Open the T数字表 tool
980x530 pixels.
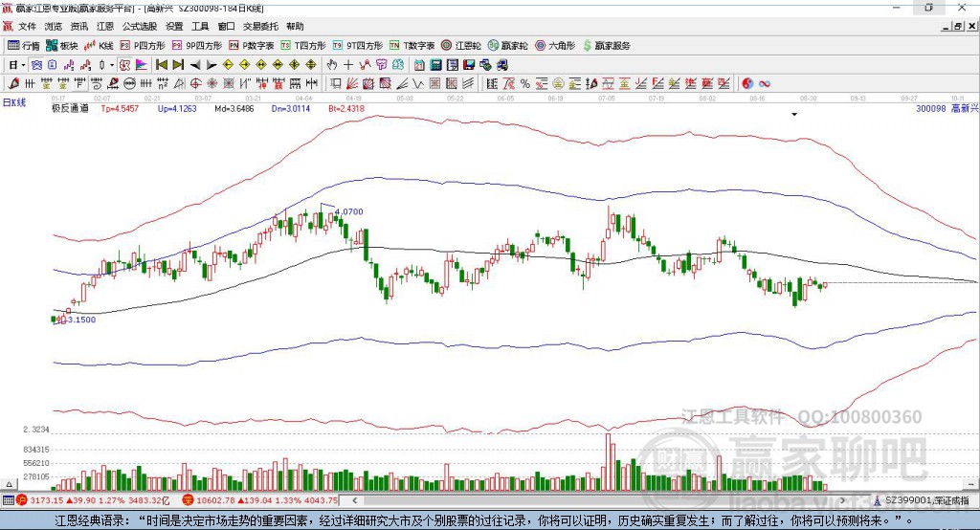412,46
